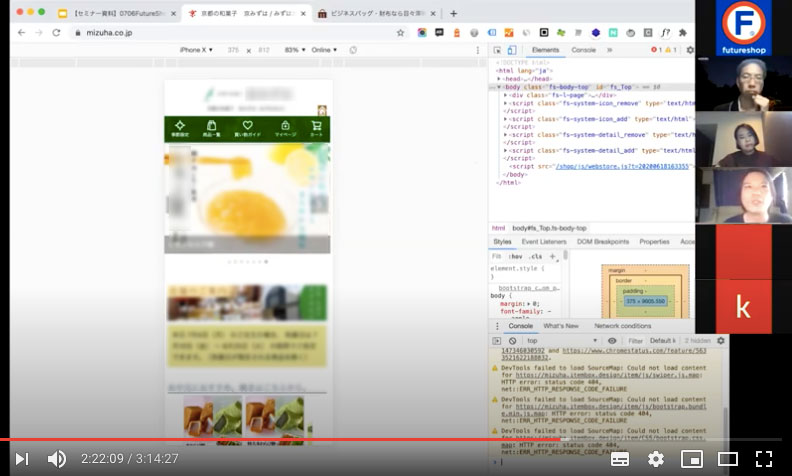
Task: Toggle subtitles/captions button
Action: (x=620, y=459)
